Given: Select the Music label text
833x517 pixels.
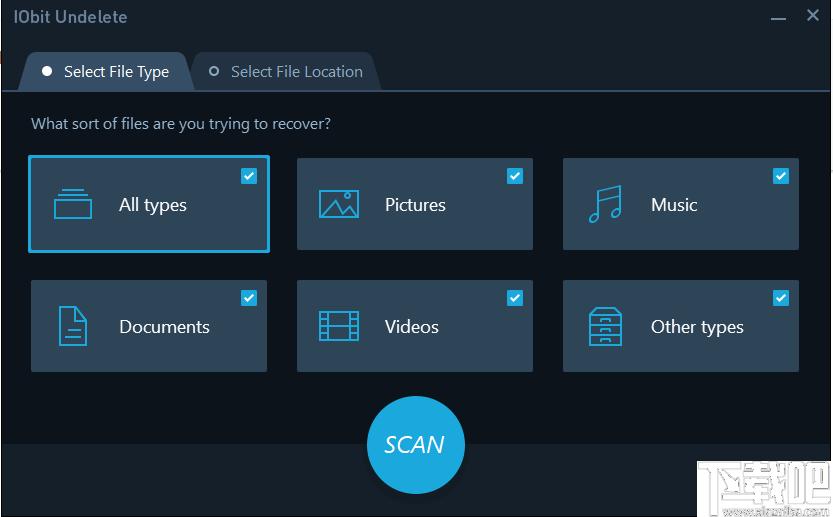Looking at the screenshot, I should pos(674,205).
